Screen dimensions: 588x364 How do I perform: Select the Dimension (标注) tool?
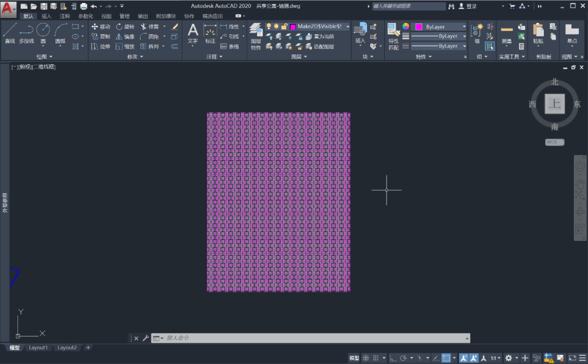click(x=210, y=33)
